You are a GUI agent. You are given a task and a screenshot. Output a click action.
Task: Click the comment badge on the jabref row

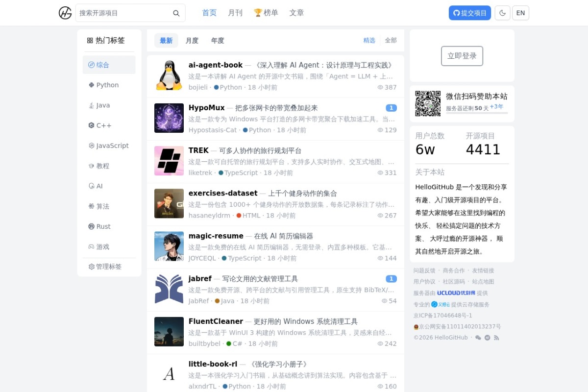(391, 279)
